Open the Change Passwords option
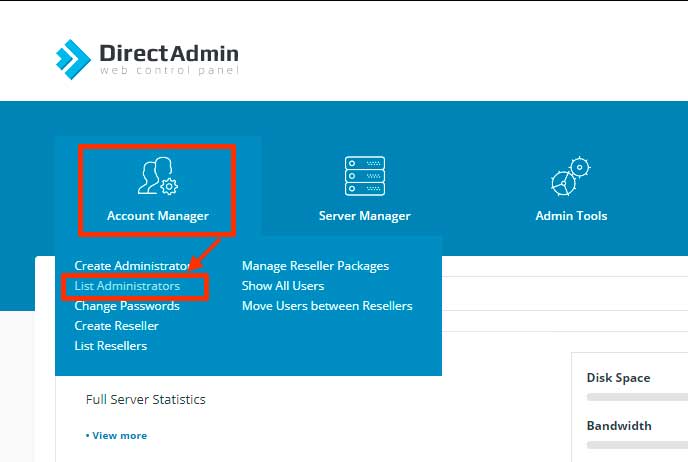The image size is (688, 462). pyautogui.click(x=127, y=306)
